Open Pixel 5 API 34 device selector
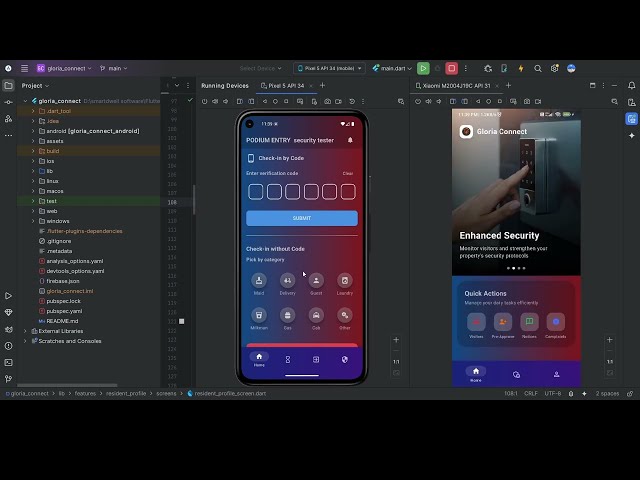640x480 pixels. (x=329, y=68)
